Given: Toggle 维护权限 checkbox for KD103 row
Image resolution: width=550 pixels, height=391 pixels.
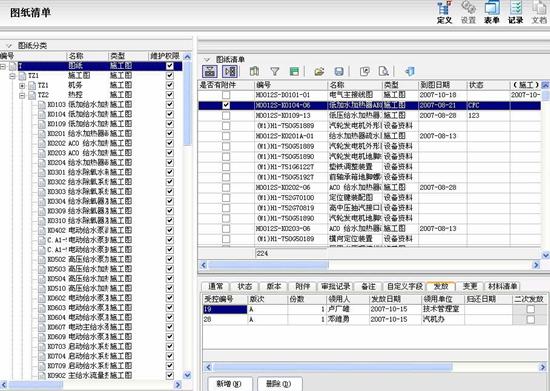Looking at the screenshot, I should click(170, 105).
